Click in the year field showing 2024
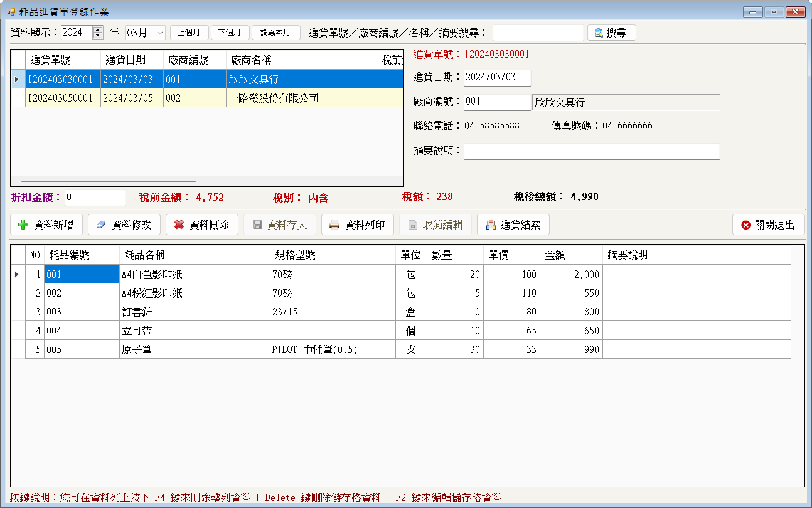The height and width of the screenshot is (508, 812). click(x=77, y=33)
